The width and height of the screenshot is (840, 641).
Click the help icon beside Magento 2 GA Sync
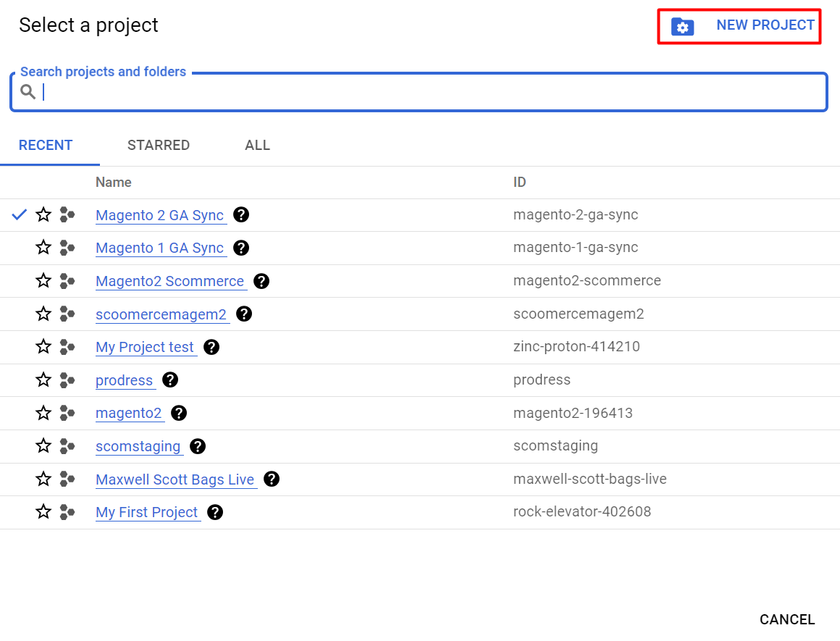point(241,215)
